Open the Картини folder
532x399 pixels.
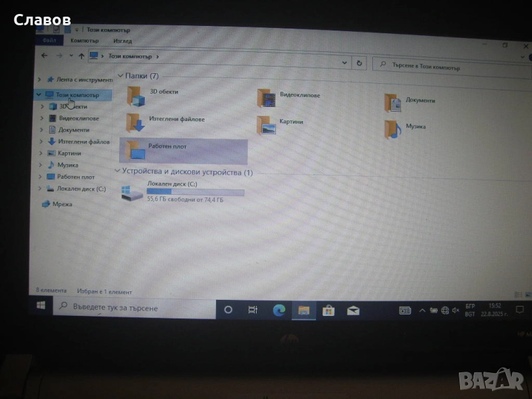point(267,125)
